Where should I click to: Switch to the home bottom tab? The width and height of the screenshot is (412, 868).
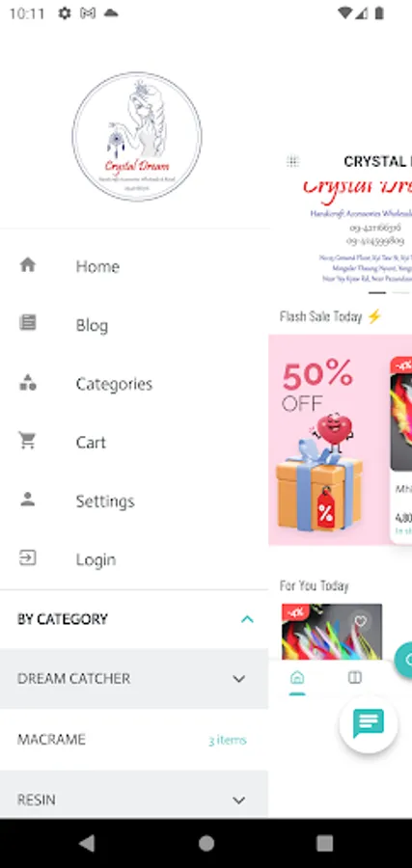(x=297, y=679)
